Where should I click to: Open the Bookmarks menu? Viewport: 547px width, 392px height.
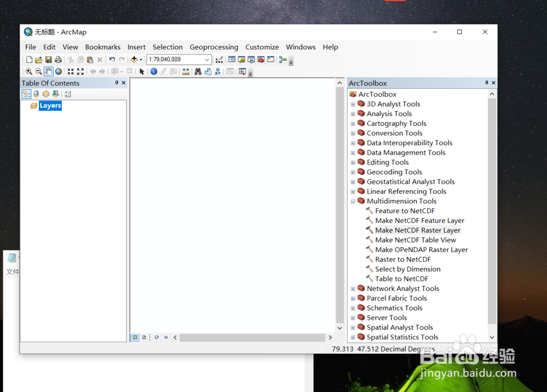pyautogui.click(x=103, y=47)
